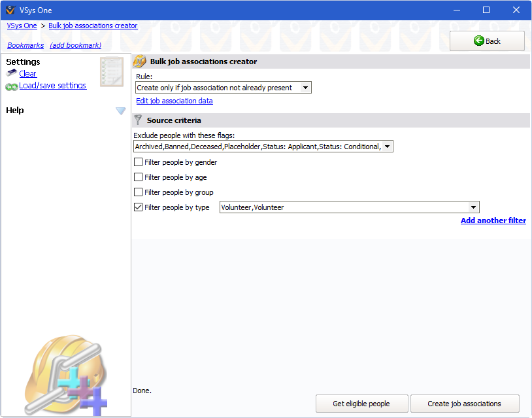Click the Source criteria heading
This screenshot has width=532, height=418.
coord(174,120)
